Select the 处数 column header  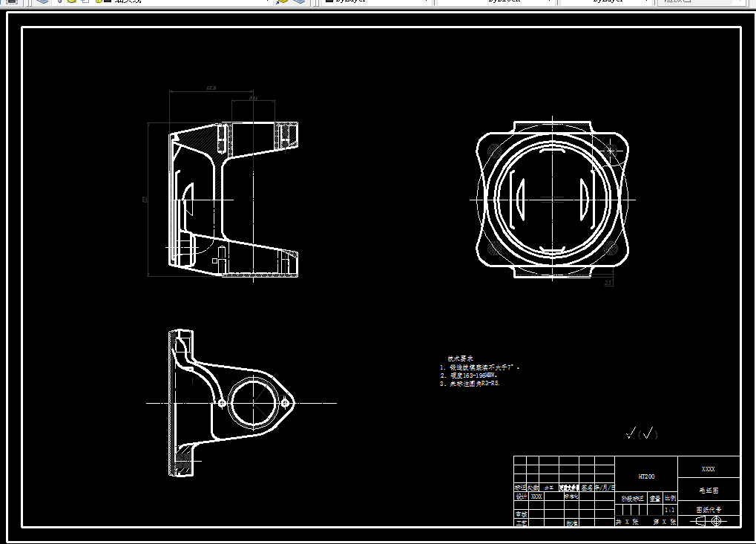coord(533,488)
